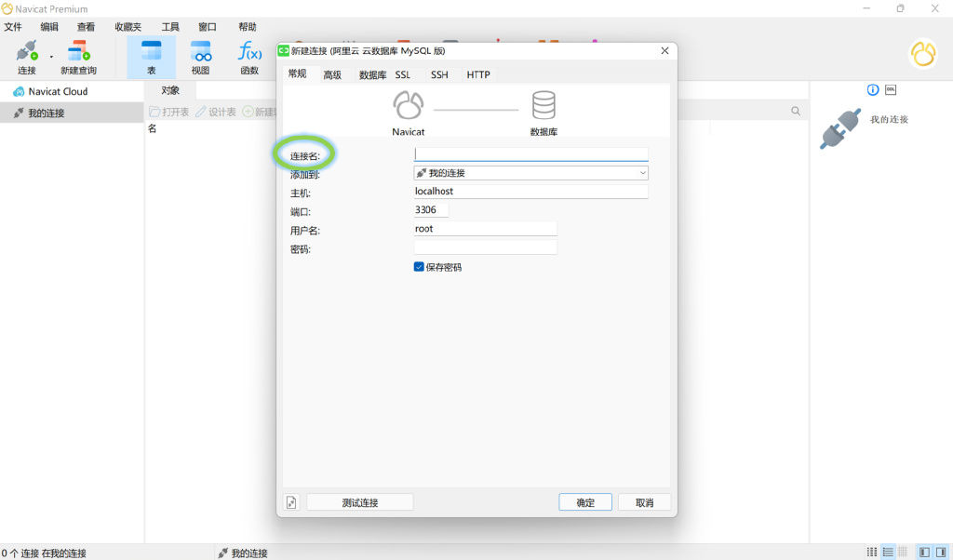Open the 收藏夹 menu
The width and height of the screenshot is (953, 560).
pyautogui.click(x=128, y=27)
